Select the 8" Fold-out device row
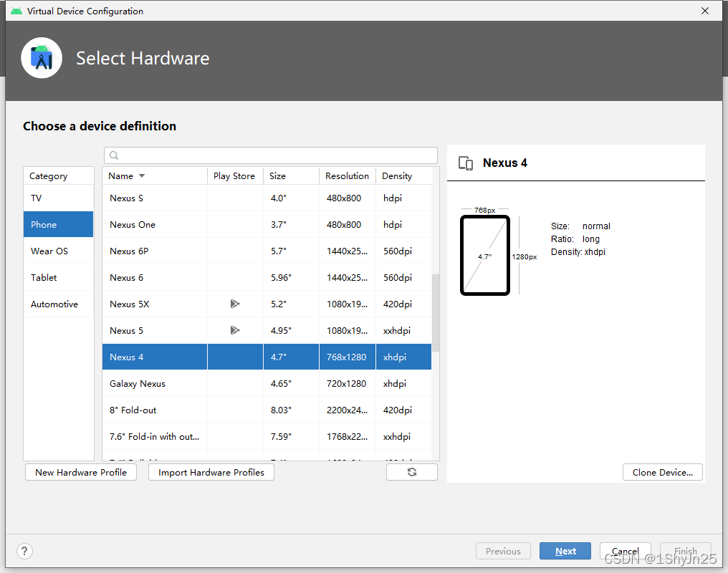The height and width of the screenshot is (573, 728). pos(267,410)
